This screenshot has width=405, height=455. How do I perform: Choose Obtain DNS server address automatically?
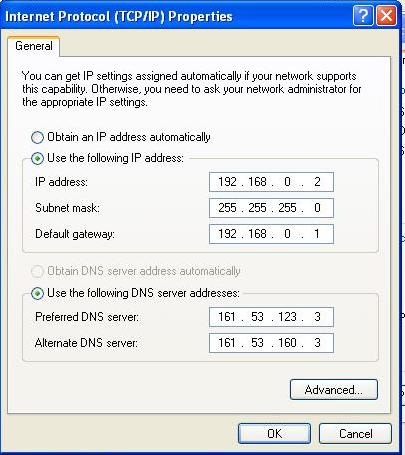click(x=37, y=271)
